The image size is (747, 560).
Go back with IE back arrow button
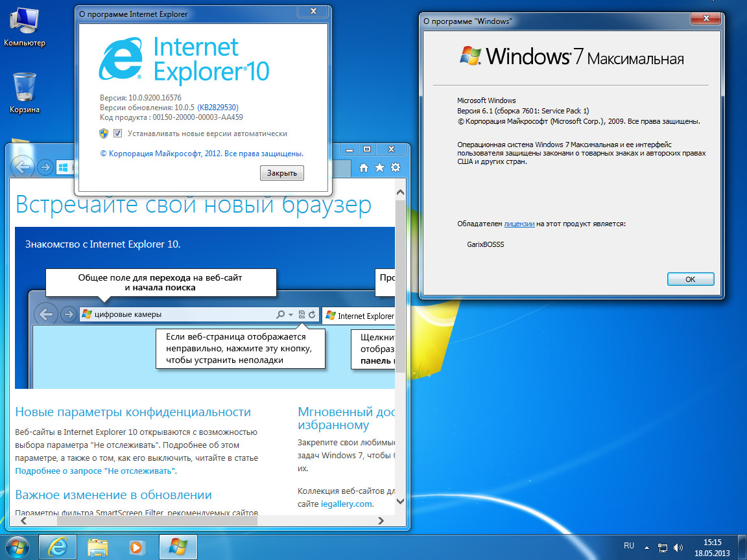pyautogui.click(x=22, y=167)
